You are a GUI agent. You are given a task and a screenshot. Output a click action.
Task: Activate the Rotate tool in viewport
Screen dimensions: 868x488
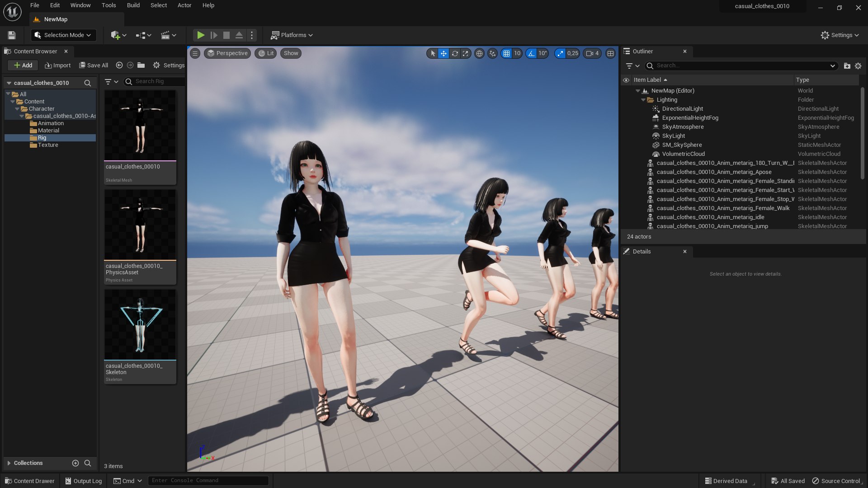pos(455,53)
